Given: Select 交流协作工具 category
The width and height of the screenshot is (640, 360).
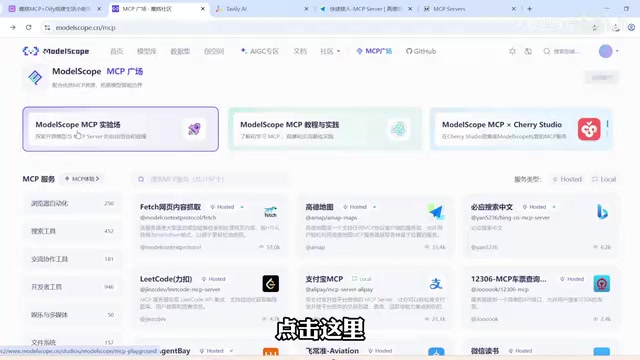Looking at the screenshot, I should pos(72,259).
